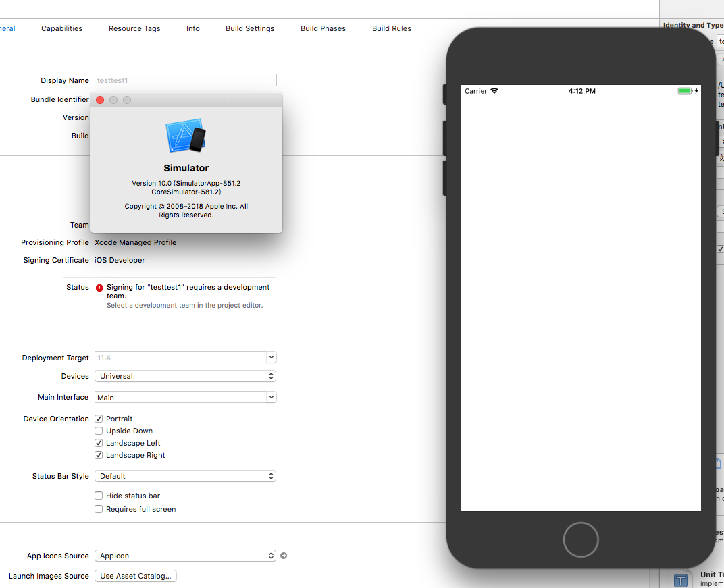This screenshot has width=724, height=588.
Task: Toggle the Landscape Left checkbox
Action: [x=99, y=443]
